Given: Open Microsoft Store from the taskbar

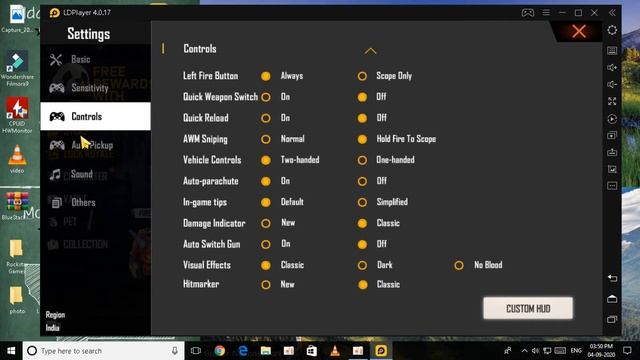Looking at the screenshot, I should tap(311, 351).
